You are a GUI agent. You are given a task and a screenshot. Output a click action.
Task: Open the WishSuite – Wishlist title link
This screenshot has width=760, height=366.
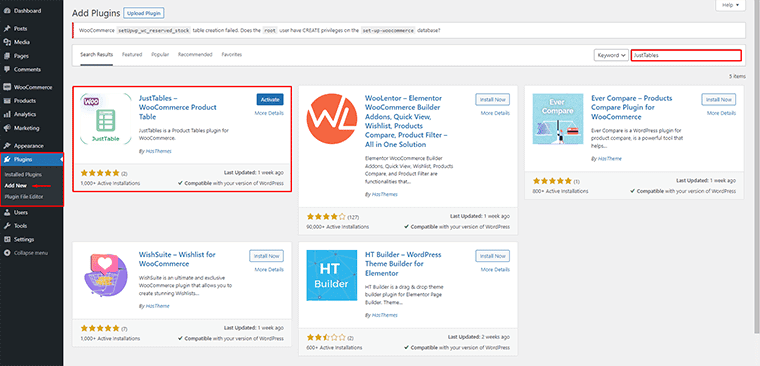[x=177, y=259]
